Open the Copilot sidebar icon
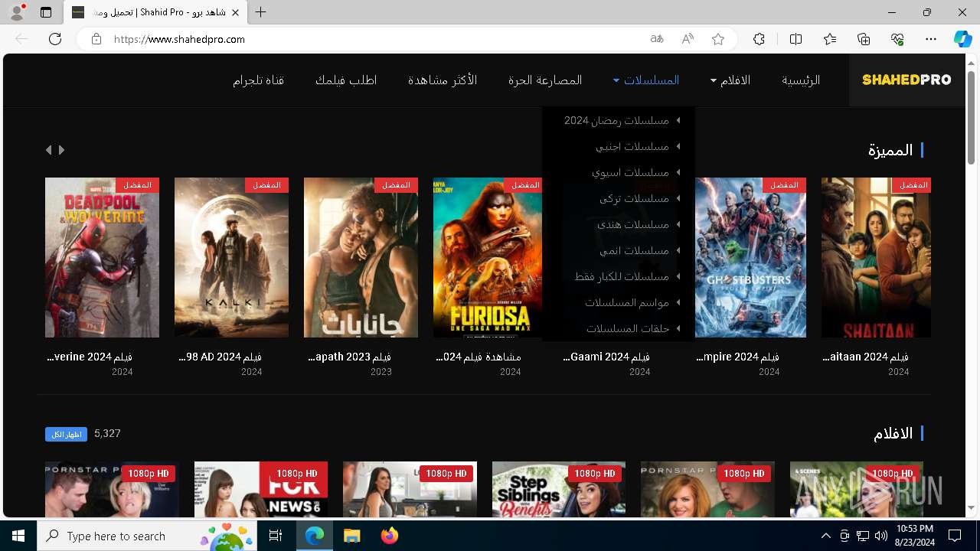The image size is (980, 551). pos(962,39)
